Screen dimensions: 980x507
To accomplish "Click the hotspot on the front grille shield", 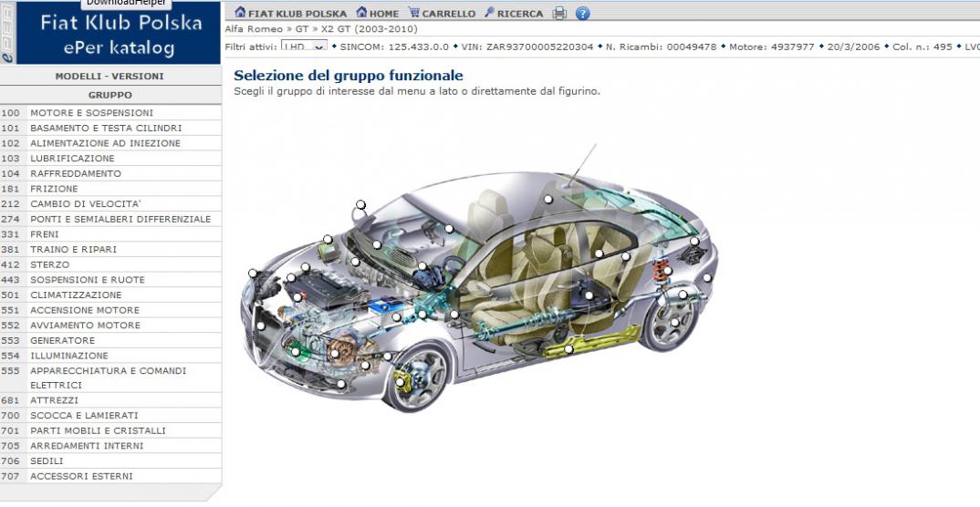I will (x=261, y=326).
